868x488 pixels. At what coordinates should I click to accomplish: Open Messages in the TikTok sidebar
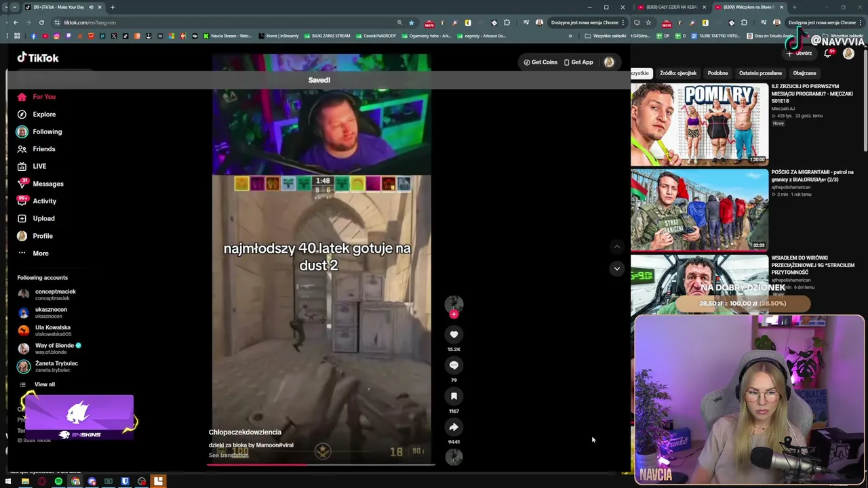point(40,184)
